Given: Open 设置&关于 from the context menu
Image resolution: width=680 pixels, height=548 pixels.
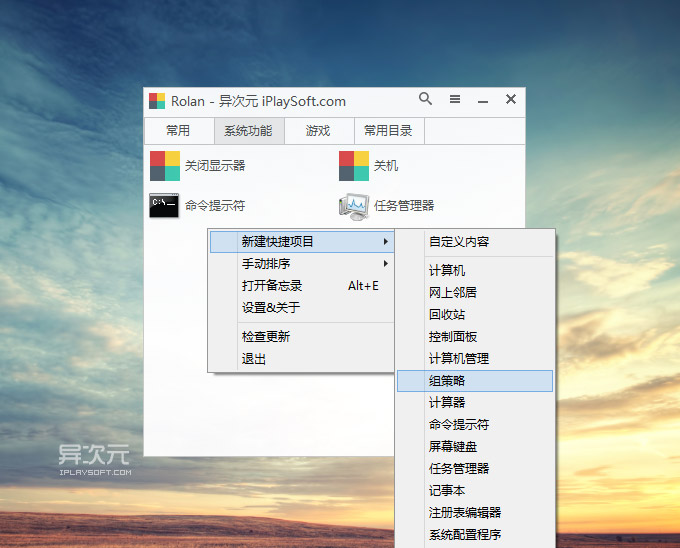Looking at the screenshot, I should click(301, 308).
